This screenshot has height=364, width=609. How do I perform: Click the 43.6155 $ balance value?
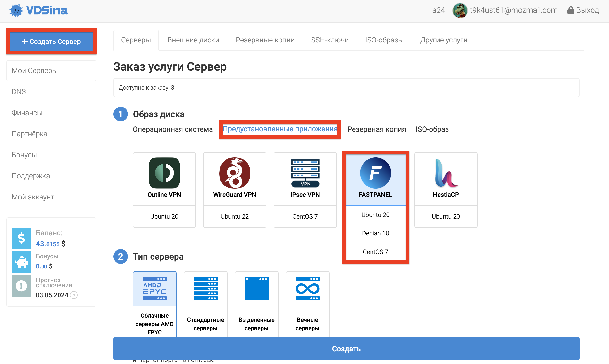51,244
